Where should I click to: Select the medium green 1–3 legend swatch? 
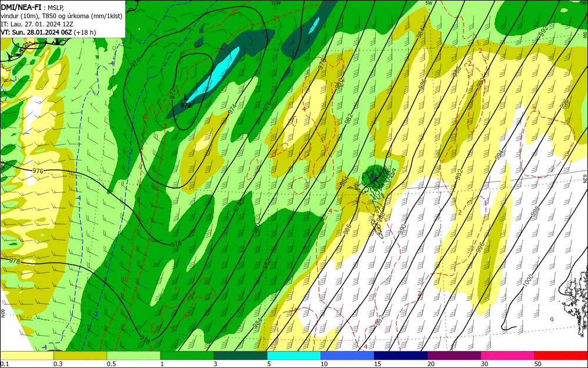(x=187, y=356)
